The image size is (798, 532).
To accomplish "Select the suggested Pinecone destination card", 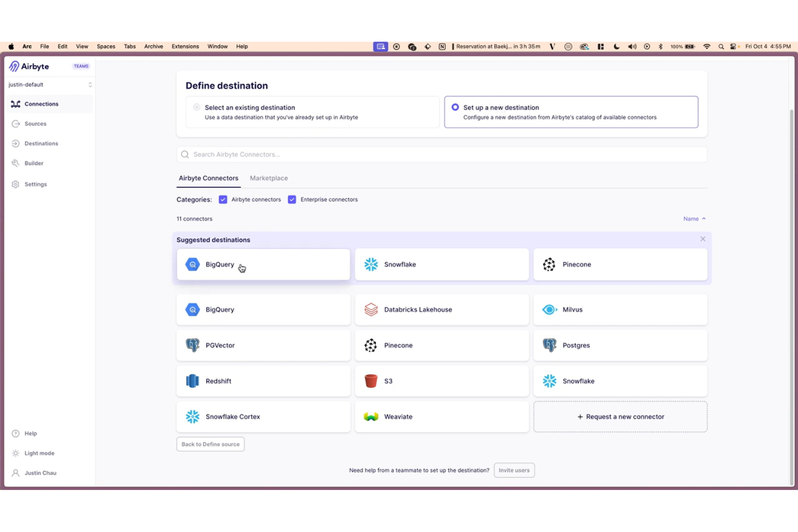I will (x=620, y=264).
